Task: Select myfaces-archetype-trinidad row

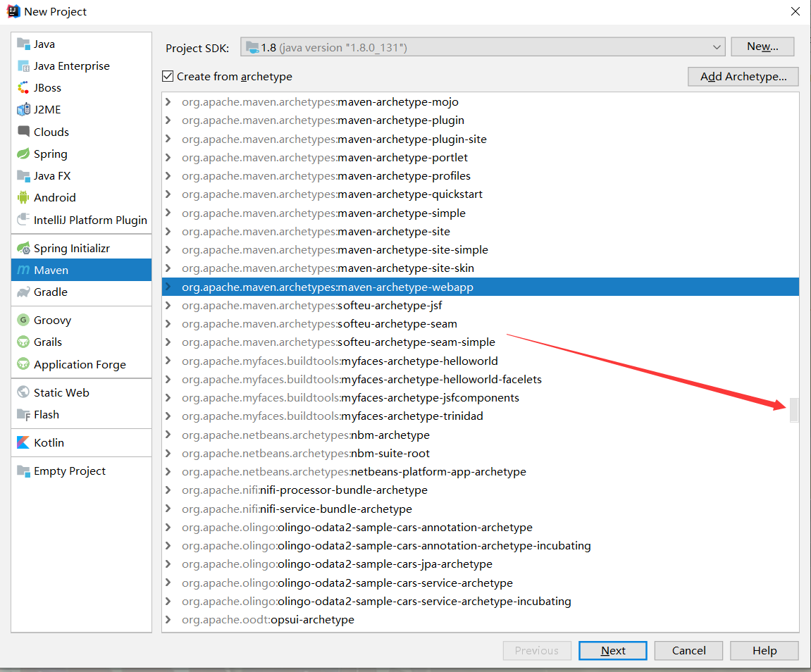Action: click(x=481, y=416)
